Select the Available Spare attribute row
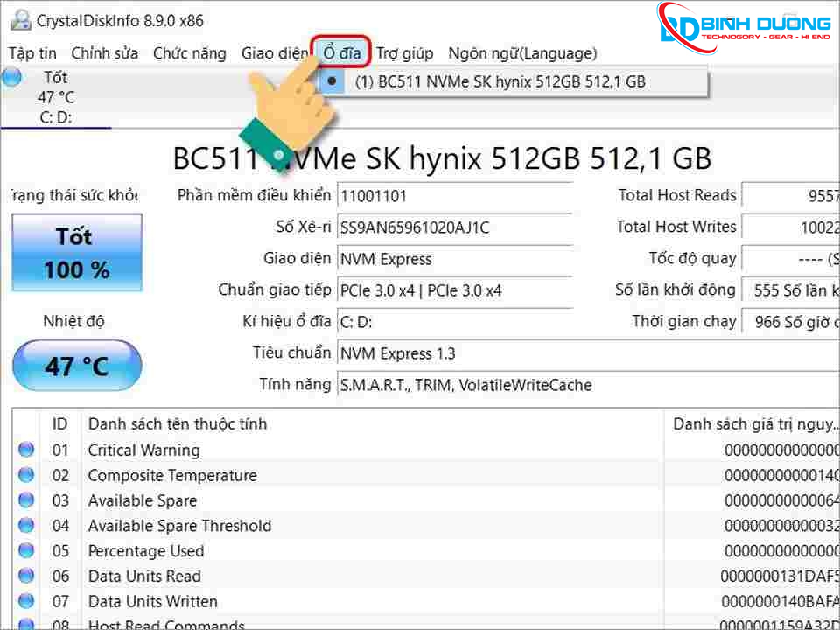Screen dimensions: 840x630 click(x=426, y=500)
